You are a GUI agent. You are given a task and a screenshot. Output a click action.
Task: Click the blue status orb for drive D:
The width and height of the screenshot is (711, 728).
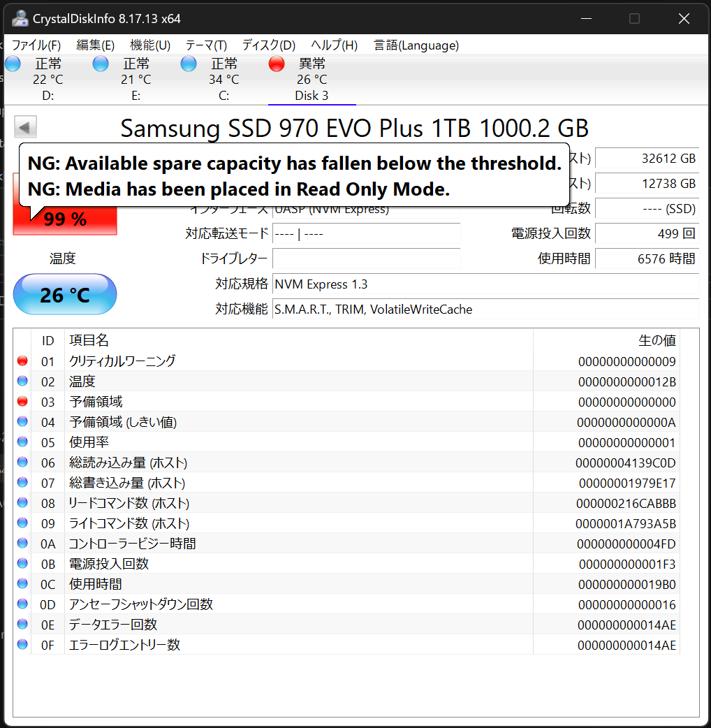click(13, 64)
